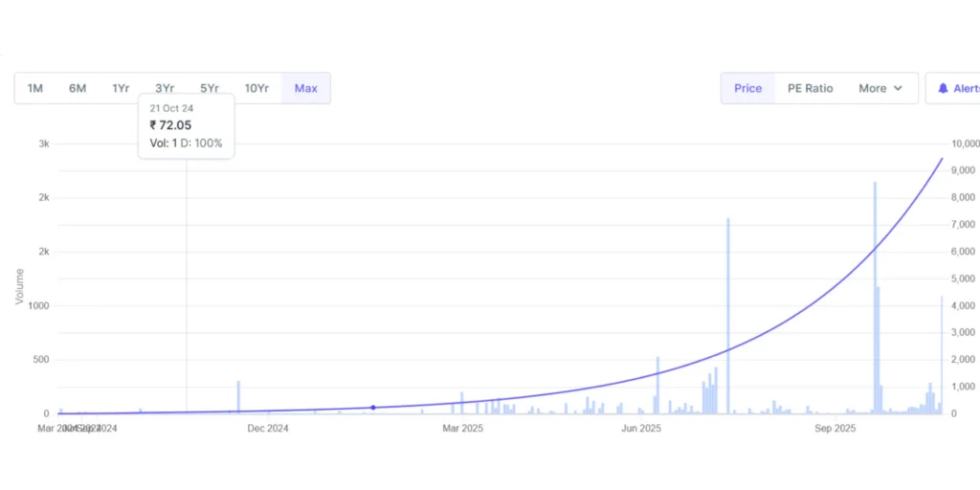Click tallest volume bar after Sep 2025
This screenshot has height=490, width=980.
875,297
